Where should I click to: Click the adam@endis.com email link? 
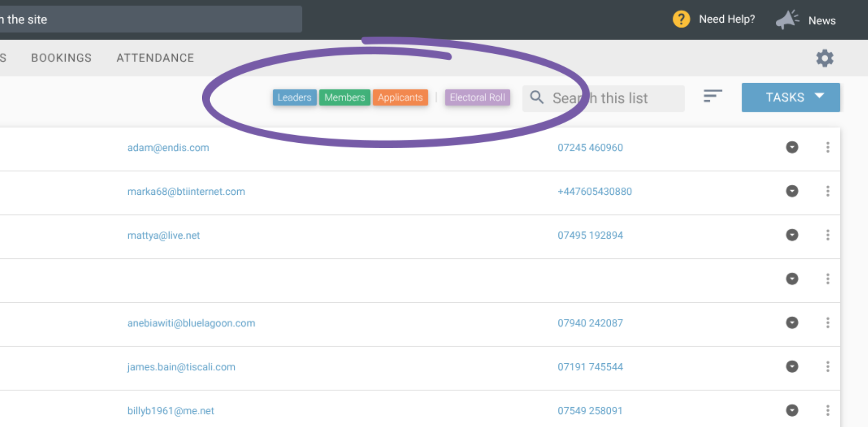[x=168, y=148]
